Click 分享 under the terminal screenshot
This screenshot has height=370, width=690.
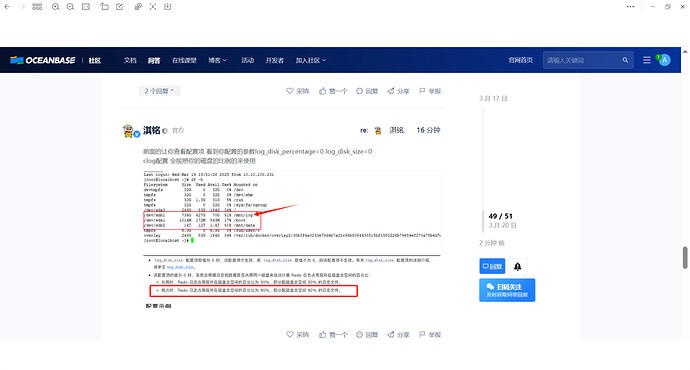click(398, 334)
